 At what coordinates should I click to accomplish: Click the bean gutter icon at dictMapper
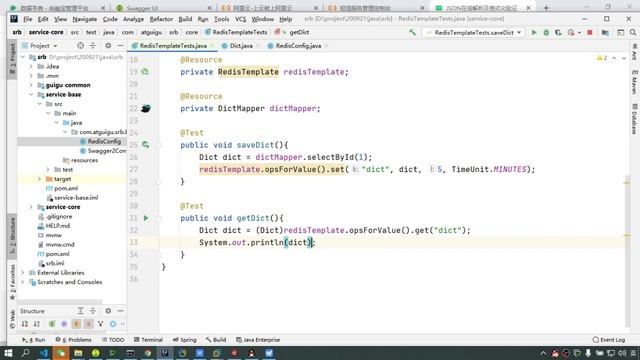coord(146,109)
